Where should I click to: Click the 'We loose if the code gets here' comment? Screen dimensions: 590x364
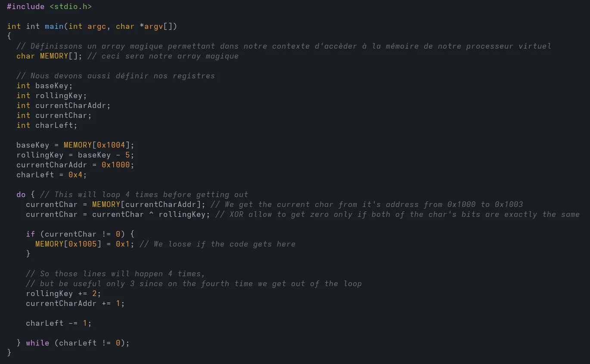[x=217, y=244]
